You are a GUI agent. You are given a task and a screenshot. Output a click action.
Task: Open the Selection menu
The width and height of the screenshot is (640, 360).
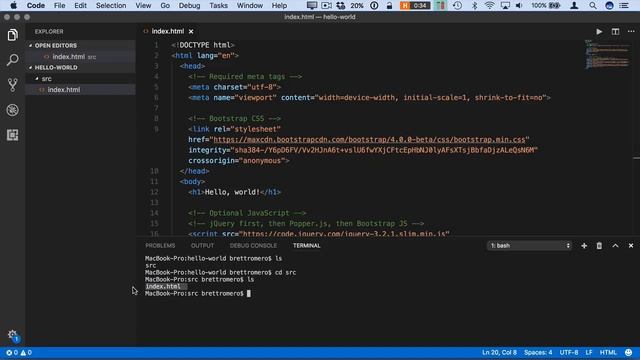(111, 6)
